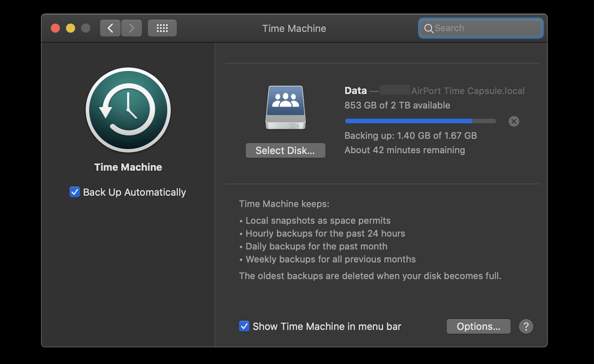Uncheck Show Time Machine in menu bar
Image resolution: width=594 pixels, height=364 pixels.
tap(244, 326)
